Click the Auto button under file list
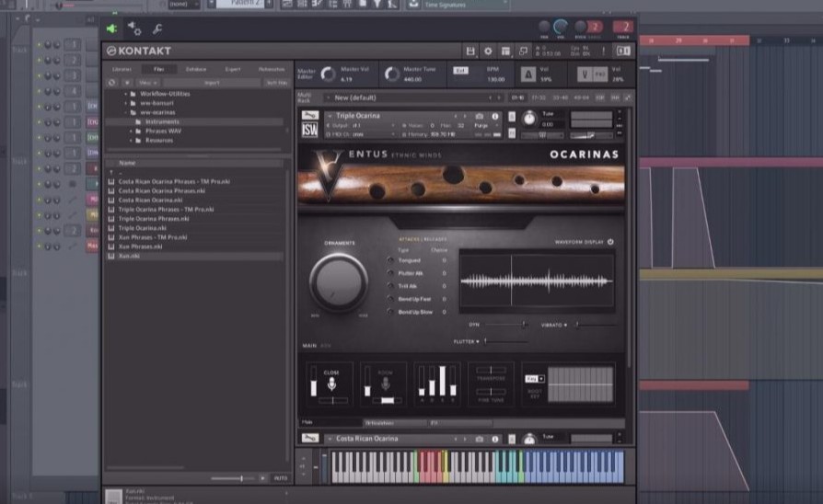This screenshot has height=504, width=823. tap(281, 478)
